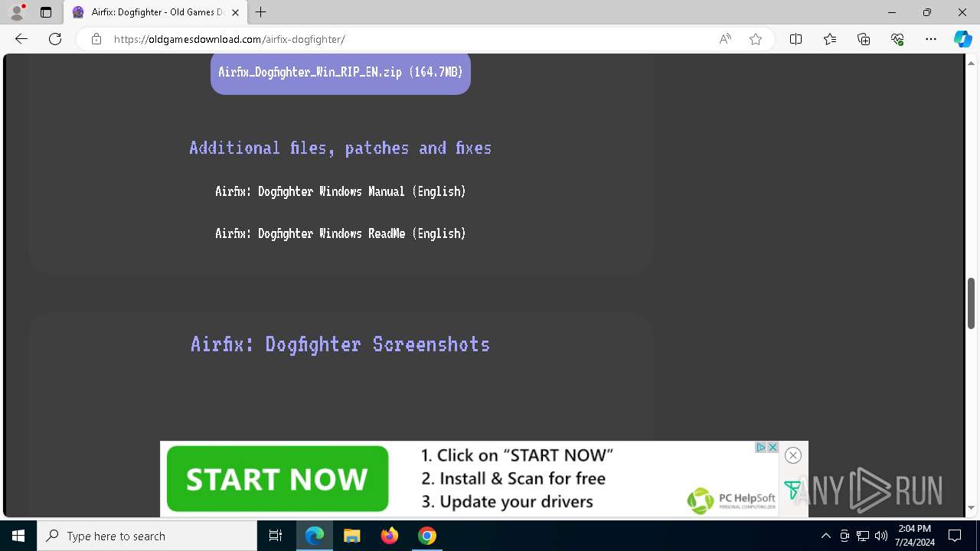Click the Airfix: Dogfighter Screenshots heading
The image size is (980, 551).
tap(340, 344)
